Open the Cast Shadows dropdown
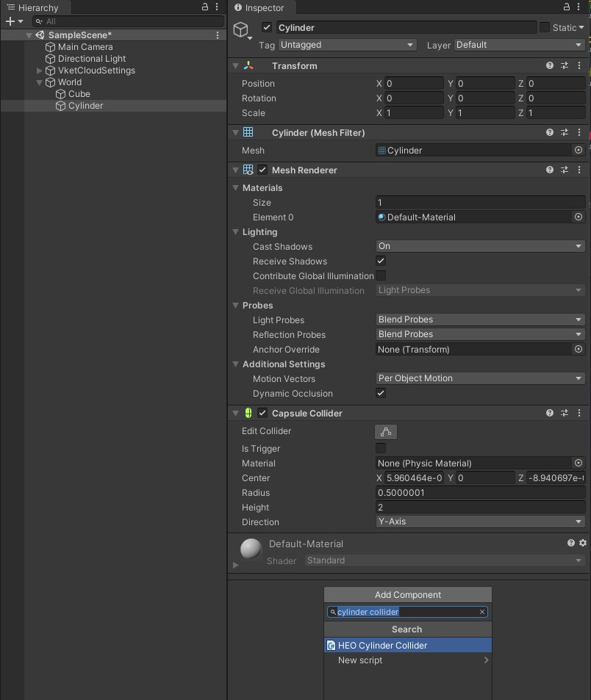Screen dimensions: 591x700 [480, 246]
